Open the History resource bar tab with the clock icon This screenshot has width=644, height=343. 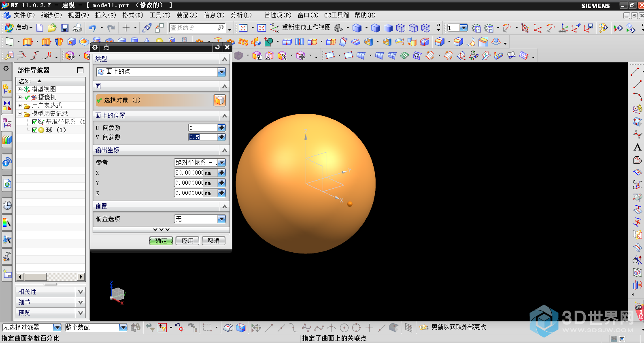(x=7, y=205)
